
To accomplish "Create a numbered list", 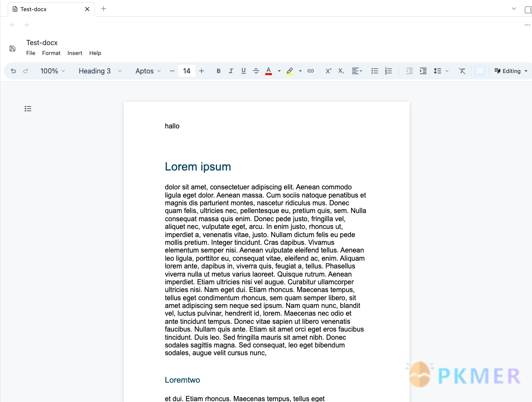I will pyautogui.click(x=388, y=71).
